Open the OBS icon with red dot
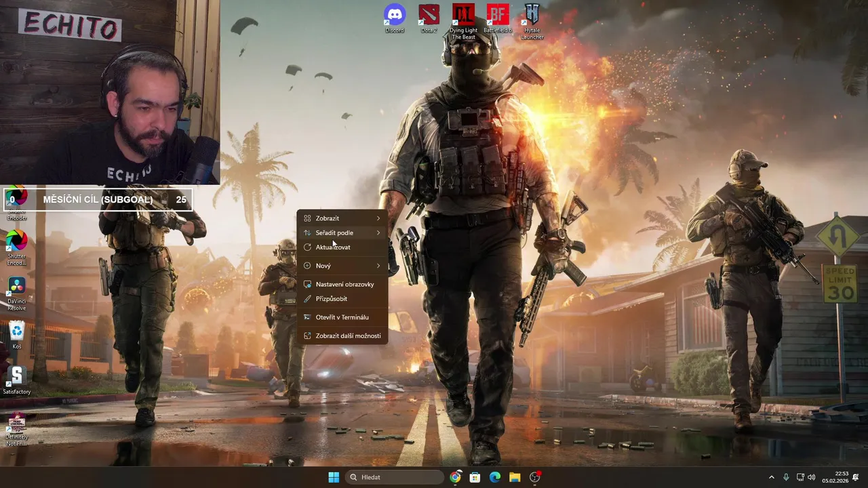Viewport: 868px width, 488px height. (535, 477)
